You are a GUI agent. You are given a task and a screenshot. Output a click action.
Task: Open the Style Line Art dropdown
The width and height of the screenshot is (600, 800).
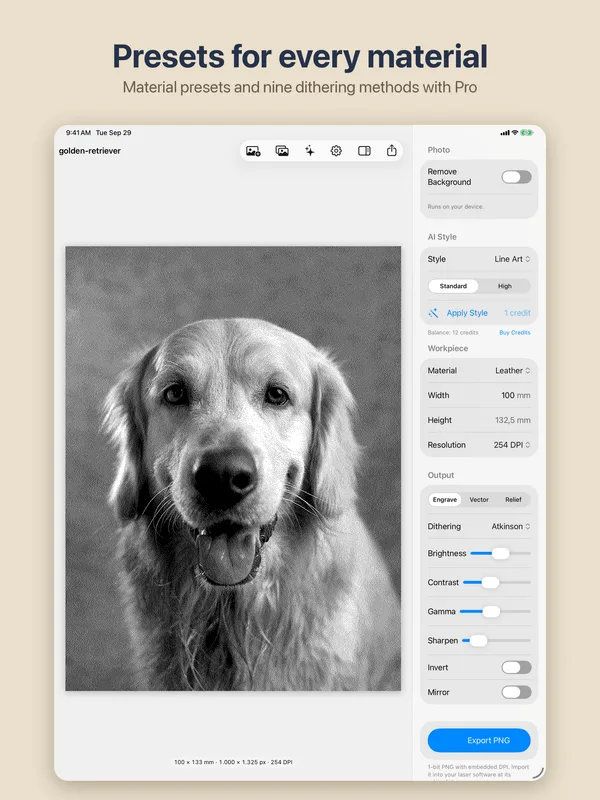512,259
